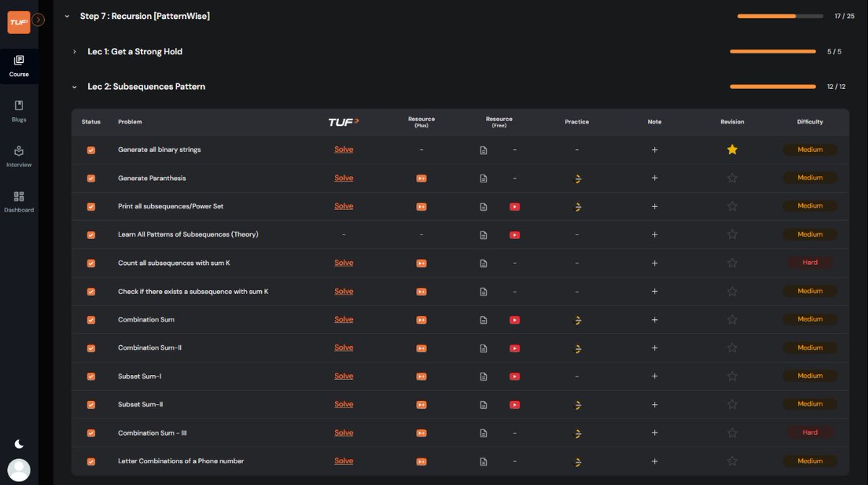The height and width of the screenshot is (485, 868).
Task: Open practice link for Subset Sum-II
Action: [x=577, y=405]
